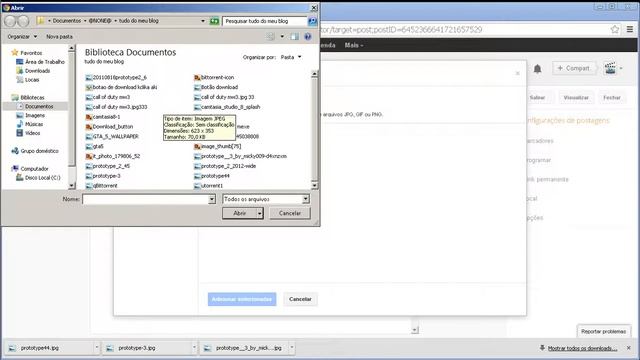Viewport: 640px width, 360px height.
Task: Select file 20110816prototype2_6
Action: (116, 77)
